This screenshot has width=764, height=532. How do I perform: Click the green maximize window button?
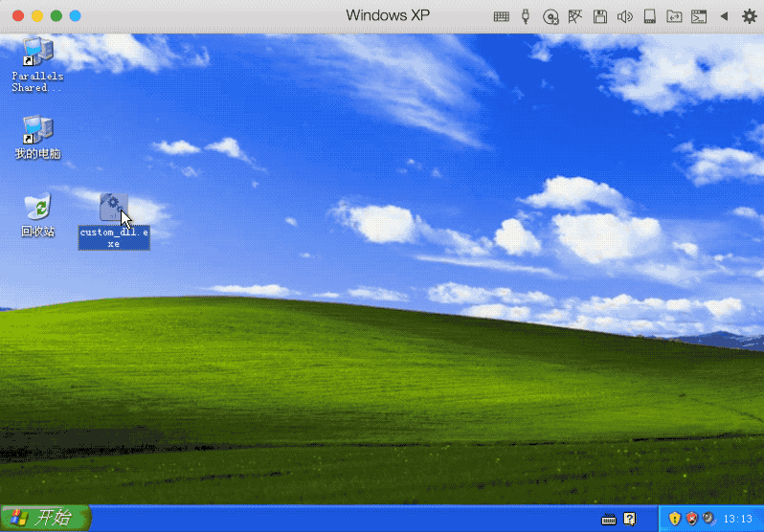tap(56, 16)
